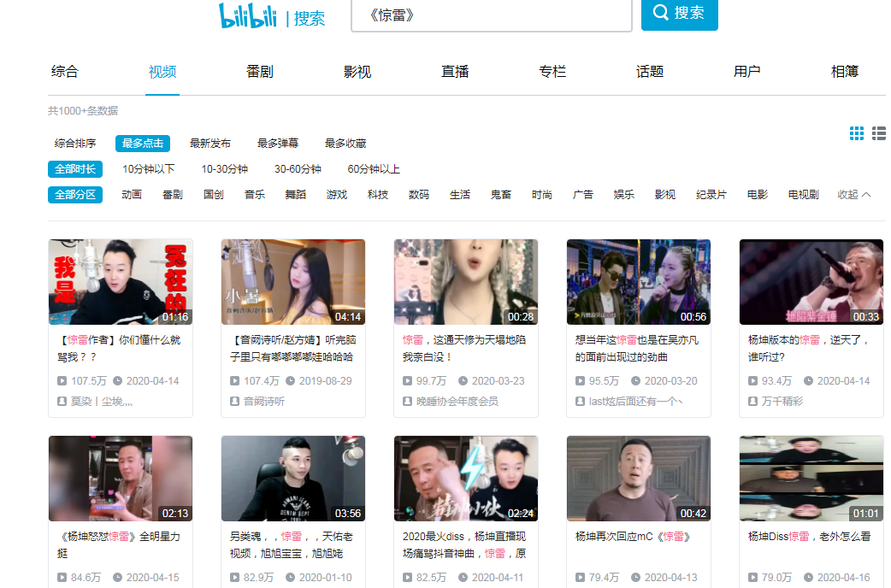891x588 pixels.
Task: Open title 想当年这惊雷也是在吴亦凡
Action: click(637, 348)
